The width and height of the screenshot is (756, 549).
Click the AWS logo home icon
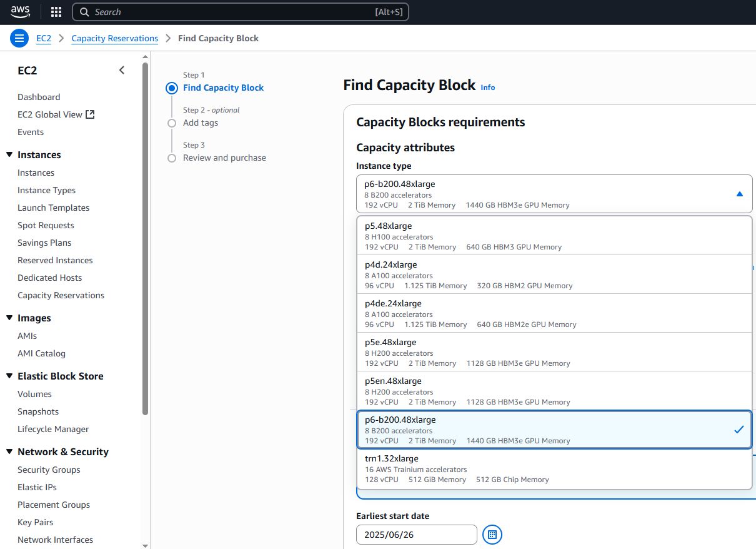(20, 12)
